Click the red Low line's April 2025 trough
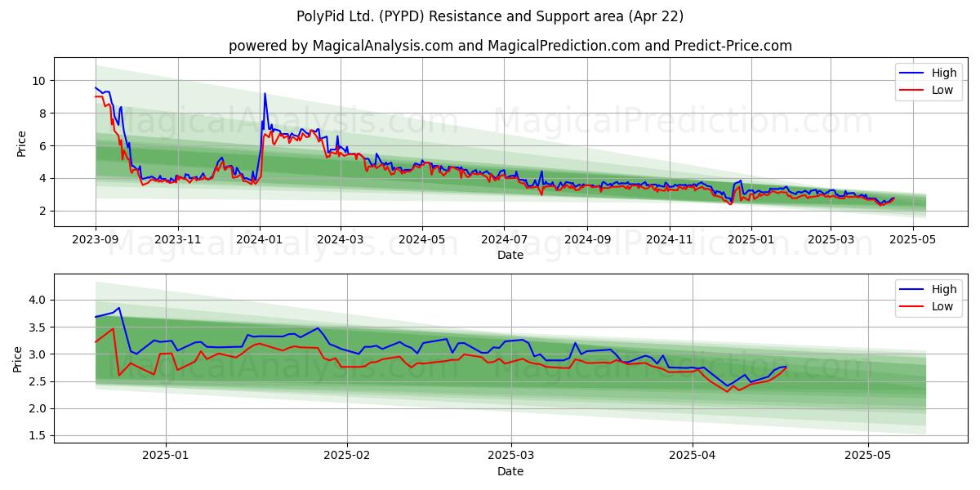 coord(727,391)
